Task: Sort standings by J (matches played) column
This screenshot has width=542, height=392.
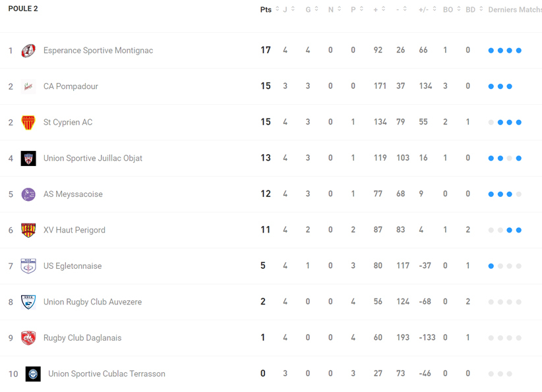Action: pos(286,9)
